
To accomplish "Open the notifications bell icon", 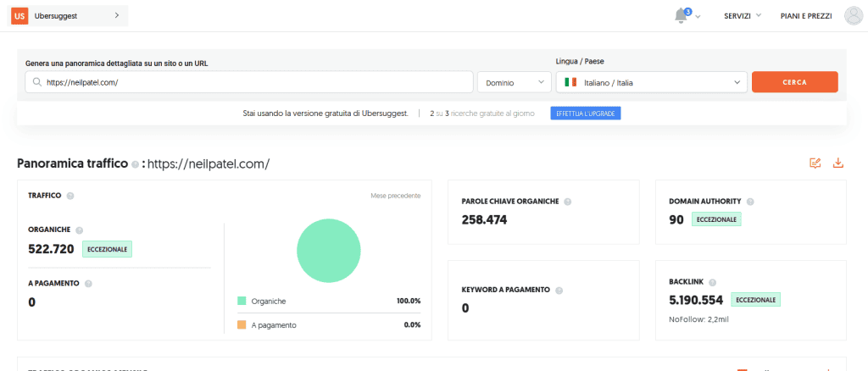I will pos(682,16).
